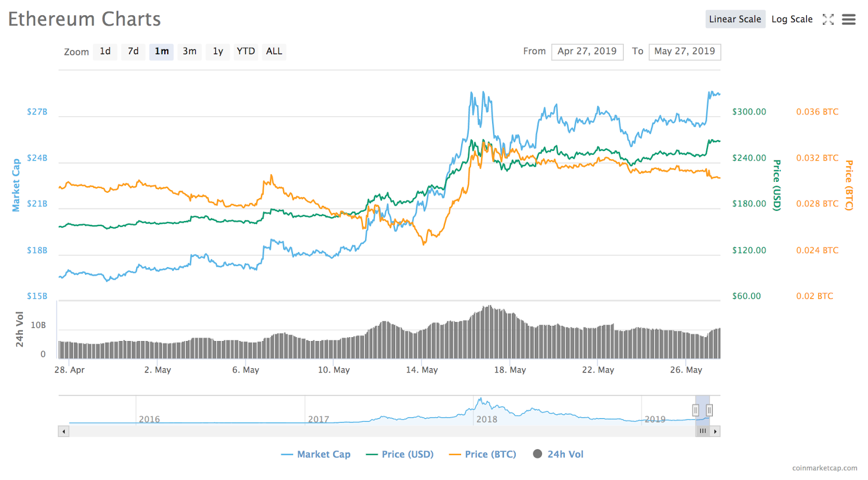Select the 1m zoom range
868x480 pixels.
[x=162, y=52]
